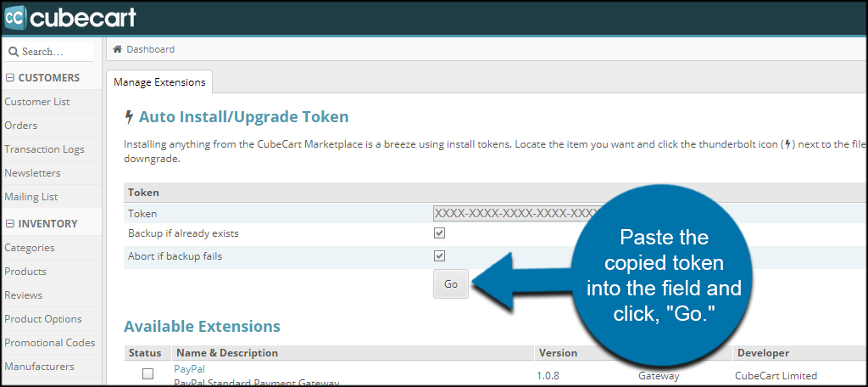This screenshot has width=868, height=387.
Task: Open Orders in sidebar
Action: coord(21,126)
